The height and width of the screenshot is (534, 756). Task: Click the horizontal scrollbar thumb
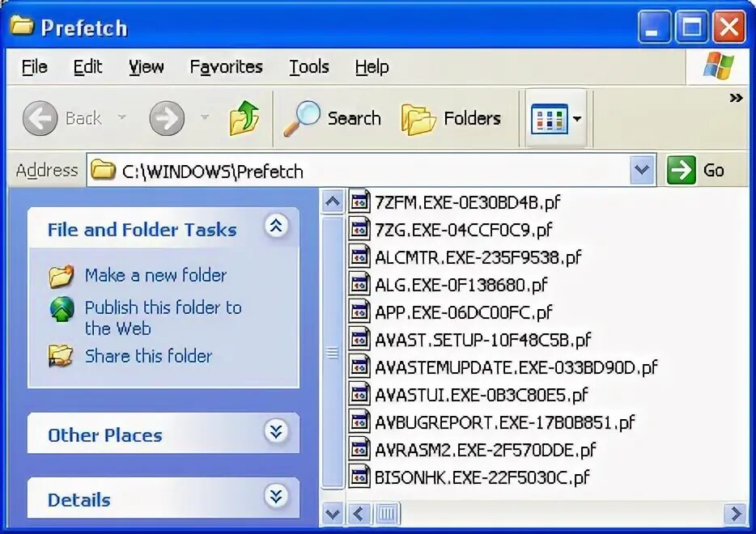click(386, 514)
